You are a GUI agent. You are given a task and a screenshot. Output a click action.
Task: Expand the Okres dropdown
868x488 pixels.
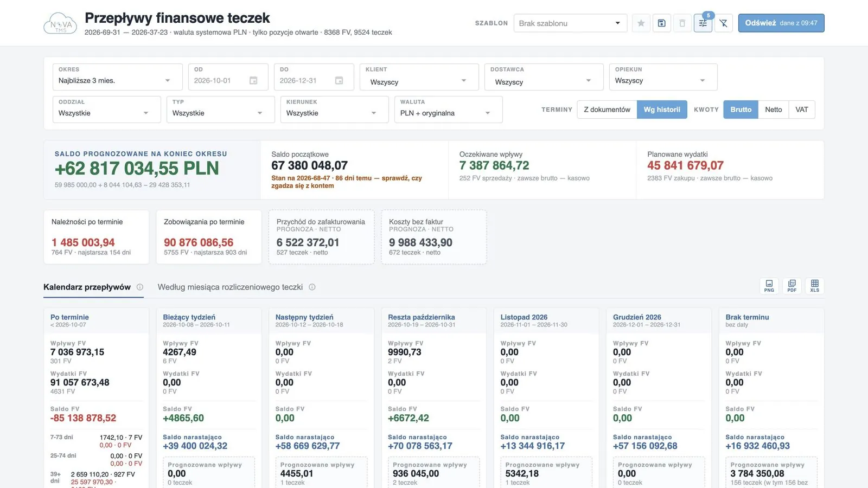click(117, 77)
